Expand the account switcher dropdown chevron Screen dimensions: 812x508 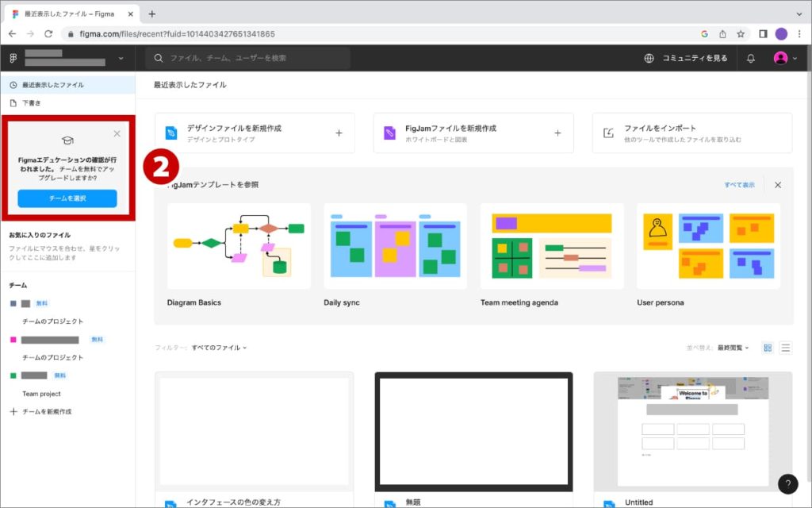[121, 58]
